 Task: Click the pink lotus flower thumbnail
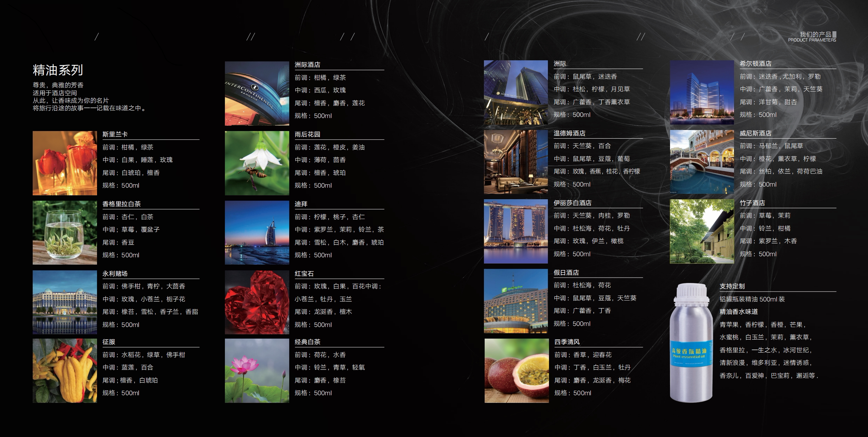point(257,371)
